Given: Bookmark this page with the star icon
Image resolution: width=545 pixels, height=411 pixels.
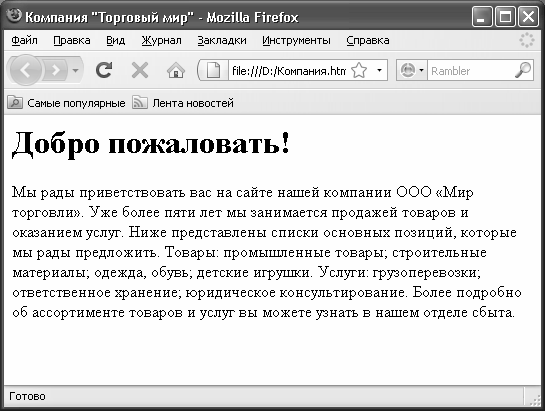Looking at the screenshot, I should pos(359,71).
